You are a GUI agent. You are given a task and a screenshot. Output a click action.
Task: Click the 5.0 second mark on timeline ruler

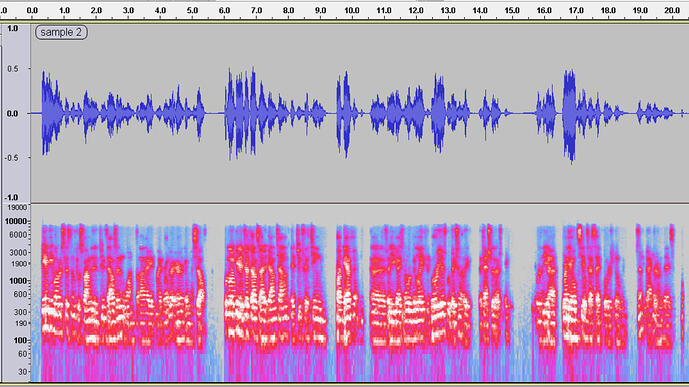click(192, 10)
